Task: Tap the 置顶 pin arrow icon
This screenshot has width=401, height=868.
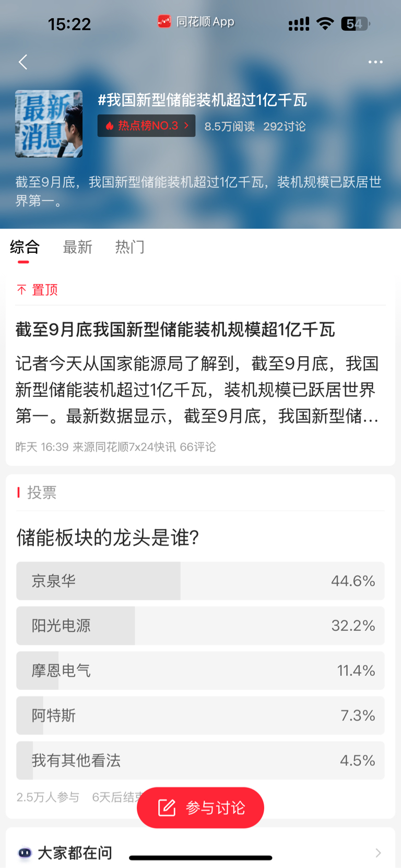Action: [x=21, y=290]
